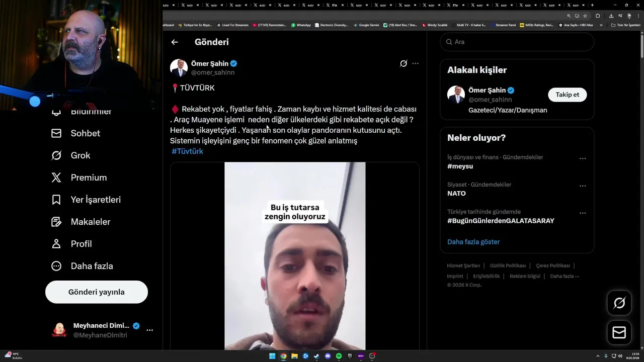Click the Premium X logo icon
The image size is (644, 362).
(x=56, y=177)
